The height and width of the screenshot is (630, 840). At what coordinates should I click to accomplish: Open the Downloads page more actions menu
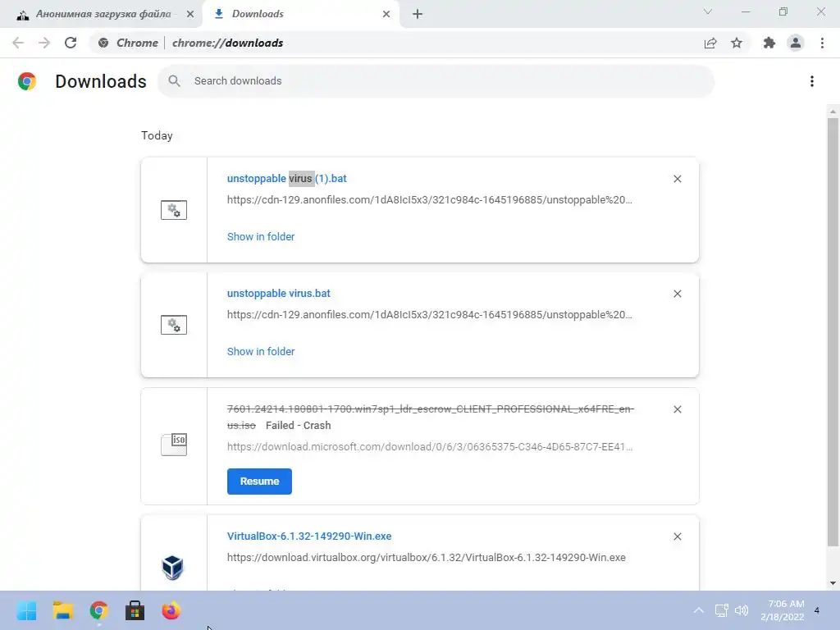pyautogui.click(x=812, y=81)
